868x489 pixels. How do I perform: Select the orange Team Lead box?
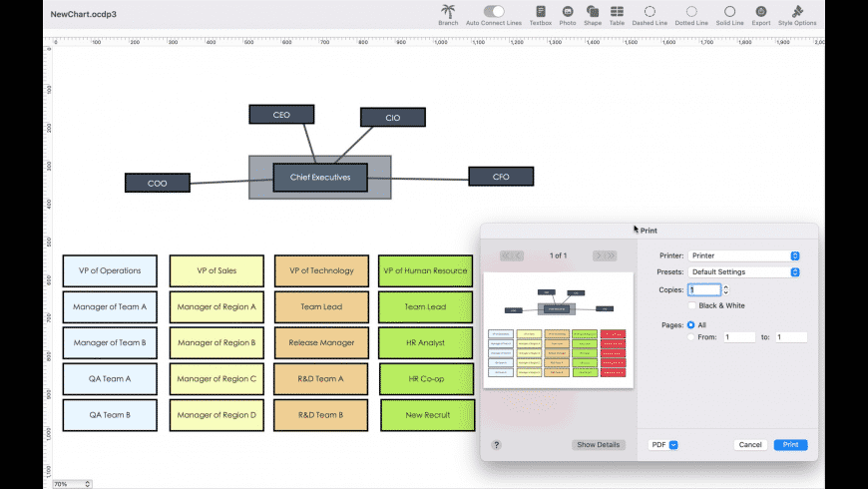(321, 306)
